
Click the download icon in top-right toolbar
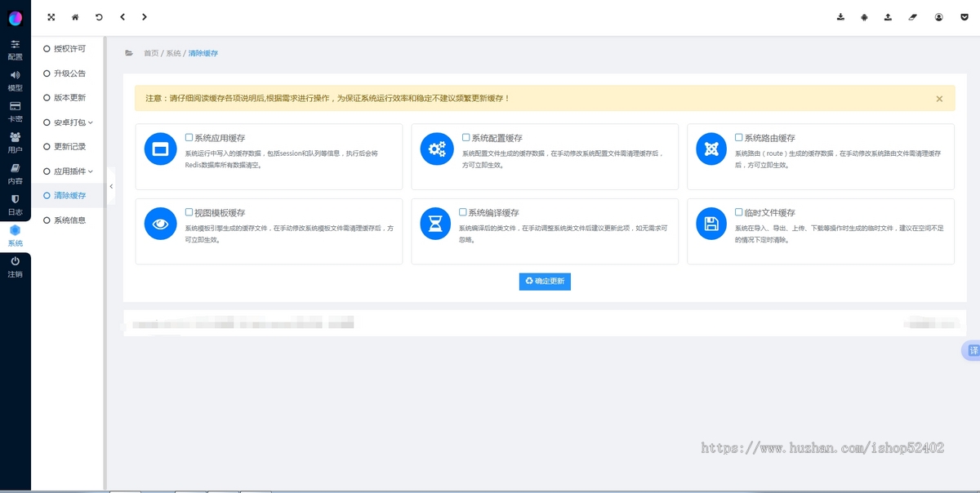tap(841, 17)
